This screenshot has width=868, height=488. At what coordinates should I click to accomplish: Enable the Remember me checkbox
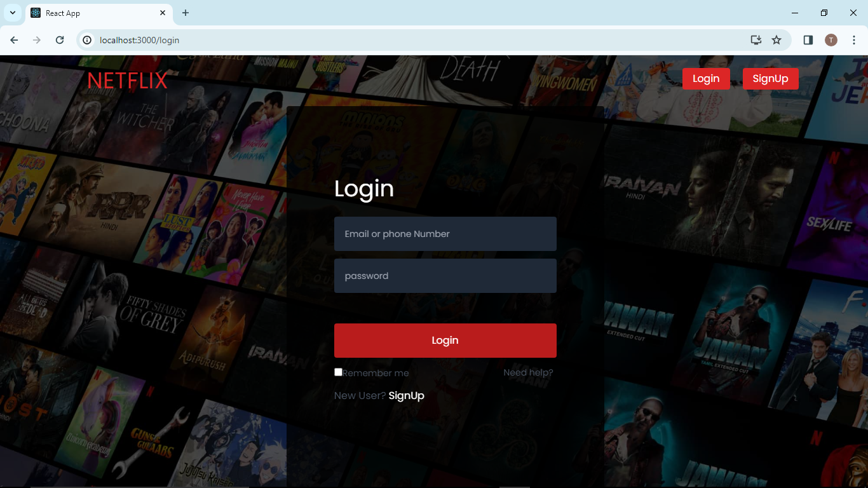tap(338, 372)
